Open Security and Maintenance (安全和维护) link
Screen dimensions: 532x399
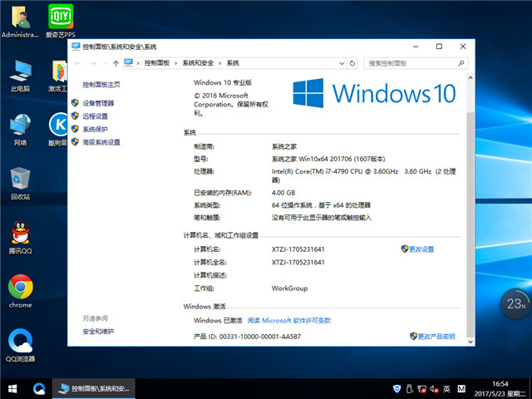click(98, 332)
